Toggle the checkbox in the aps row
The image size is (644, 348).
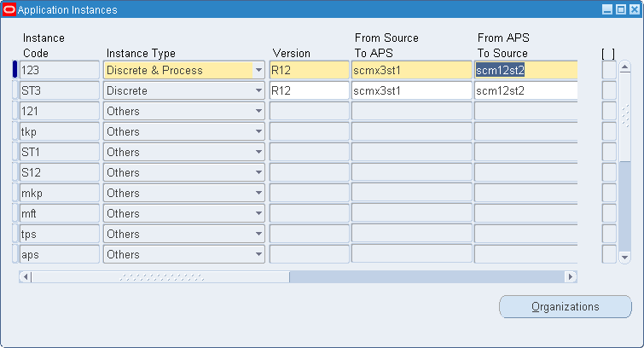click(609, 254)
